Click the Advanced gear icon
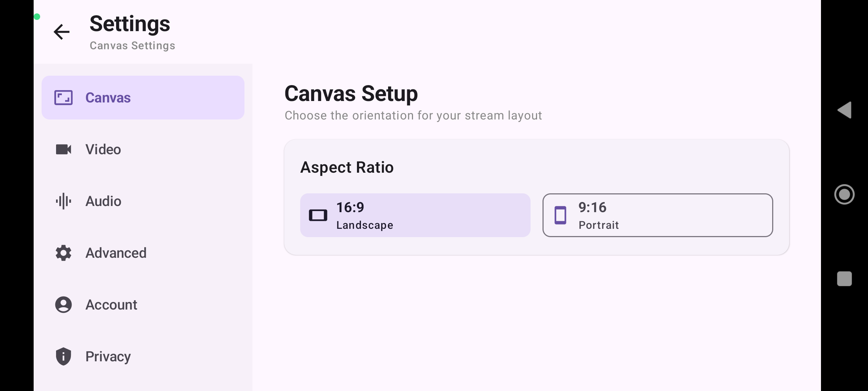Image resolution: width=868 pixels, height=391 pixels. (x=63, y=253)
